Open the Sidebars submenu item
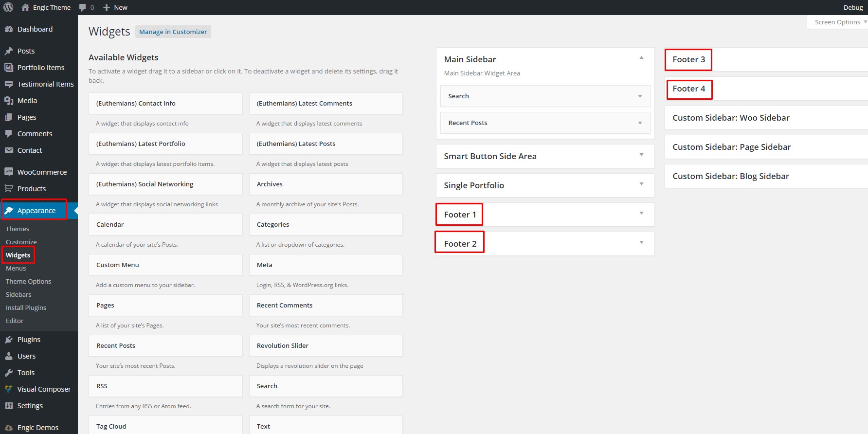The height and width of the screenshot is (434, 868). point(18,294)
